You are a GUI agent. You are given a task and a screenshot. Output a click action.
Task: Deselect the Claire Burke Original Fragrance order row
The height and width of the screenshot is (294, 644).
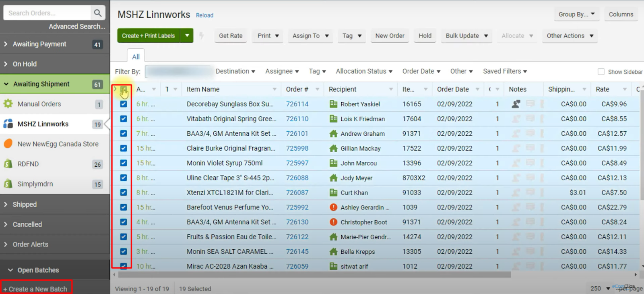click(124, 148)
